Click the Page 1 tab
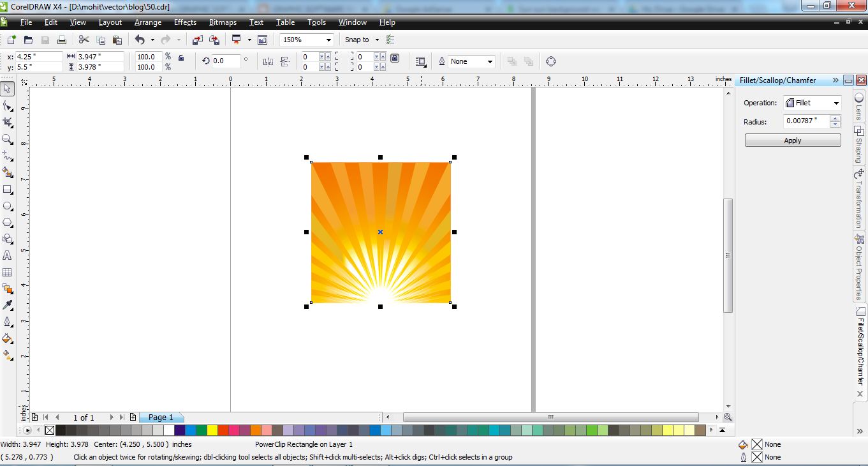 tap(160, 417)
